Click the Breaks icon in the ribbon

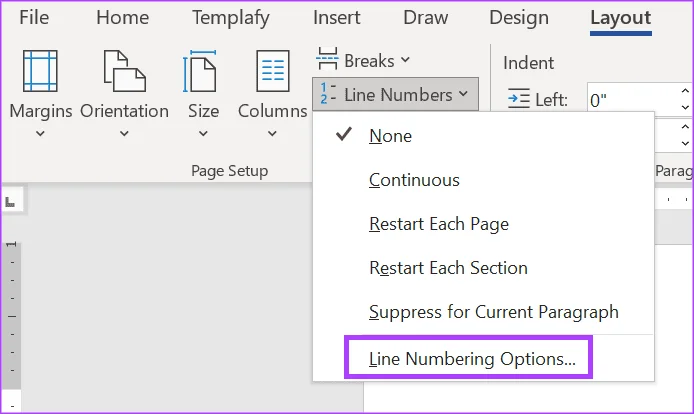coord(328,59)
